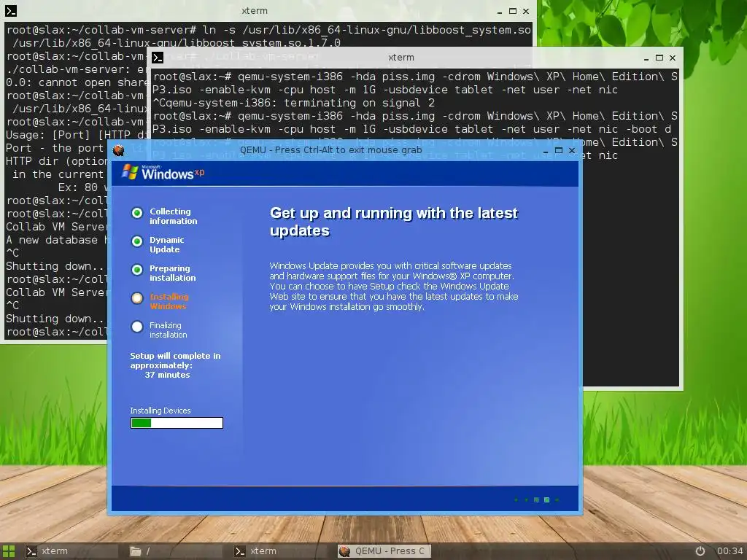Select the QEMU taskbar entry
Viewport: 747px width, 560px height.
(x=384, y=551)
